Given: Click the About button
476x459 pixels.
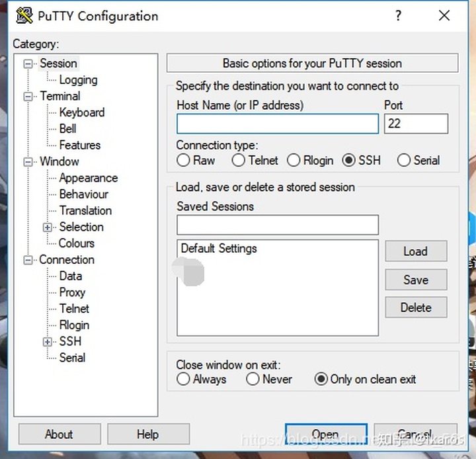Looking at the screenshot, I should coord(59,434).
